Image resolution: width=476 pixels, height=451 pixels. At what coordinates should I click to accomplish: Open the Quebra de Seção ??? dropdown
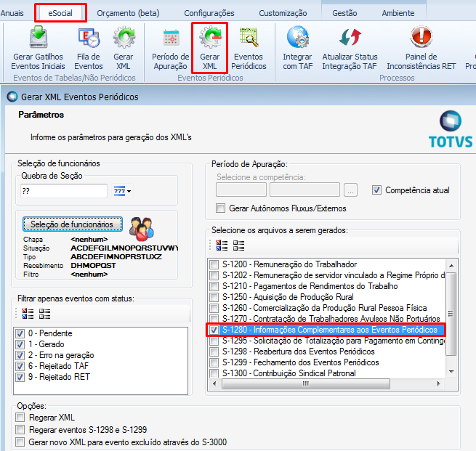(x=122, y=191)
